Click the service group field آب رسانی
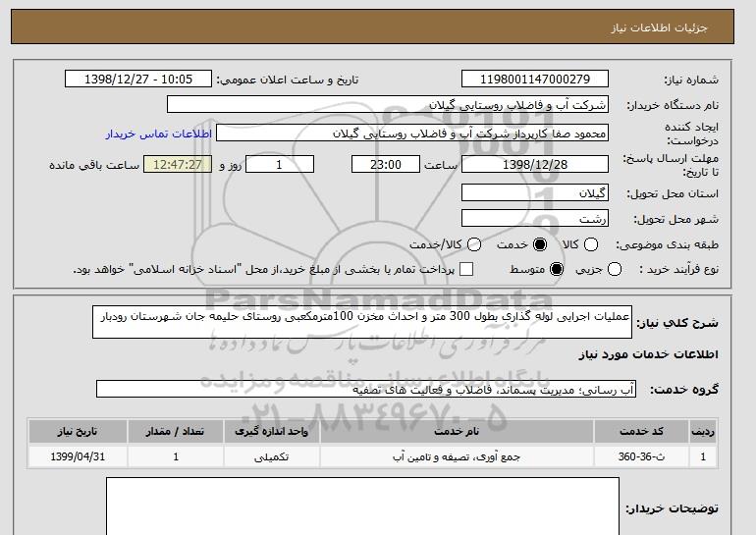756x535 pixels. 366,389
